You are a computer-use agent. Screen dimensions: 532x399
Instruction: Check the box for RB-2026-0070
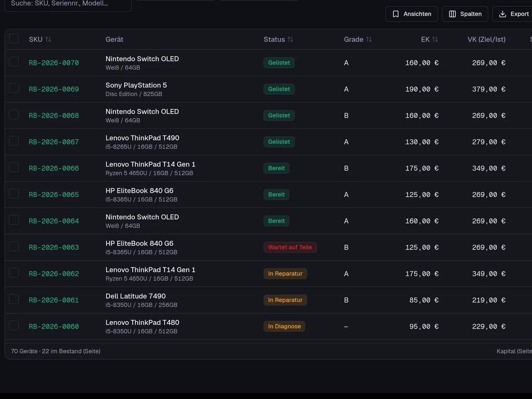(x=14, y=62)
